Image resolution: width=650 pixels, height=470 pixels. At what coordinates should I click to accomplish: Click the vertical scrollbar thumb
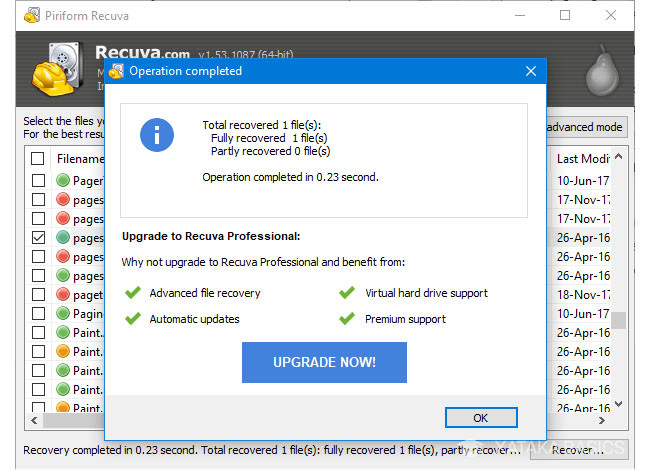tap(618, 320)
